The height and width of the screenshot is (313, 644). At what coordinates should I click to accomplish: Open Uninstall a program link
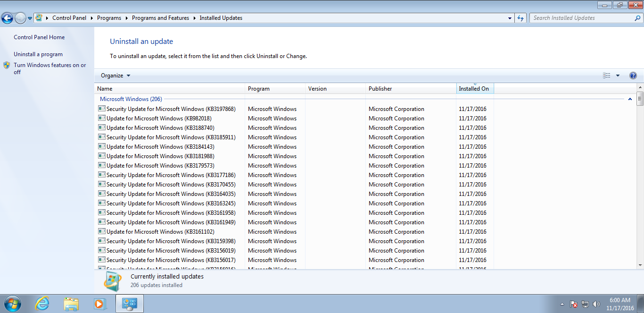38,54
